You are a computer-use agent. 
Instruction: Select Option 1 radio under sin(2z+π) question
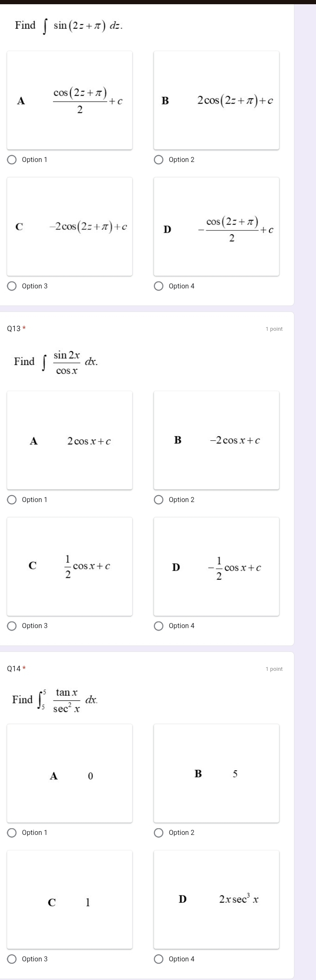tap(12, 159)
